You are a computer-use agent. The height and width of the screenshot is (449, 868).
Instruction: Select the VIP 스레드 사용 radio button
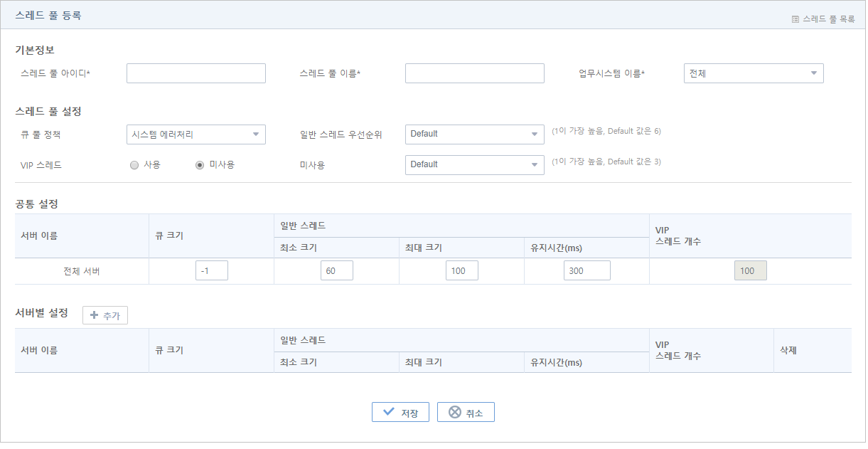pyautogui.click(x=134, y=165)
